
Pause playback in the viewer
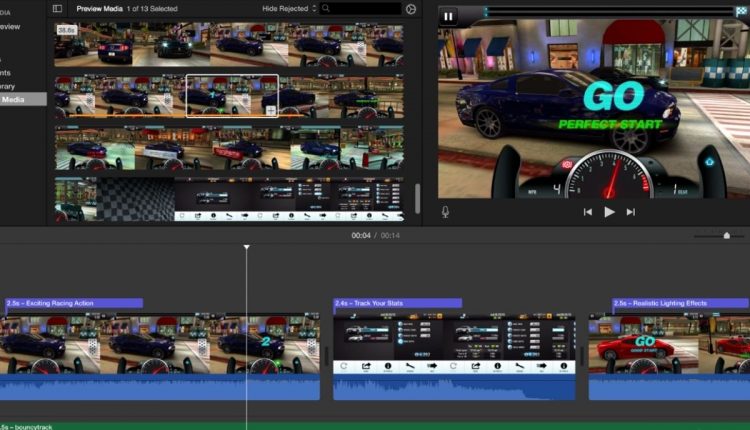point(448,17)
